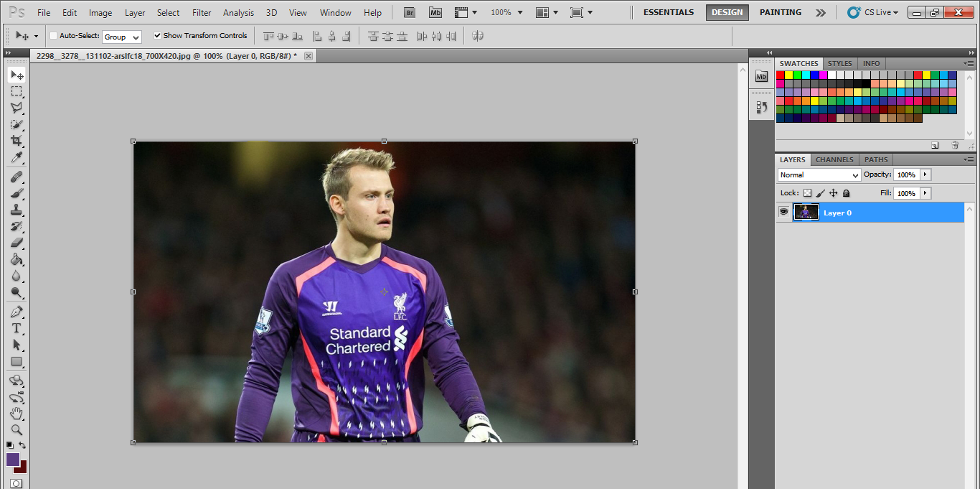The width and height of the screenshot is (980, 489).
Task: Toggle lock all padlock icon
Action: (x=846, y=193)
